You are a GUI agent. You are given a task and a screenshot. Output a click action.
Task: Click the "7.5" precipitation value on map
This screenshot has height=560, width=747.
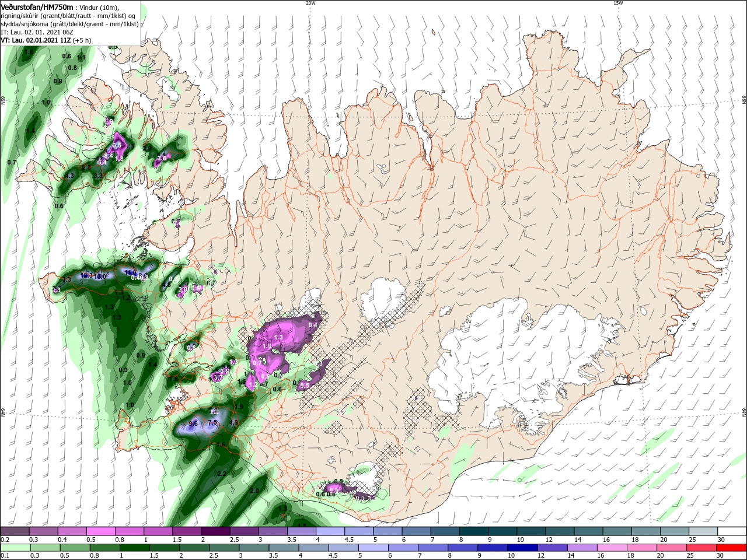[213, 422]
